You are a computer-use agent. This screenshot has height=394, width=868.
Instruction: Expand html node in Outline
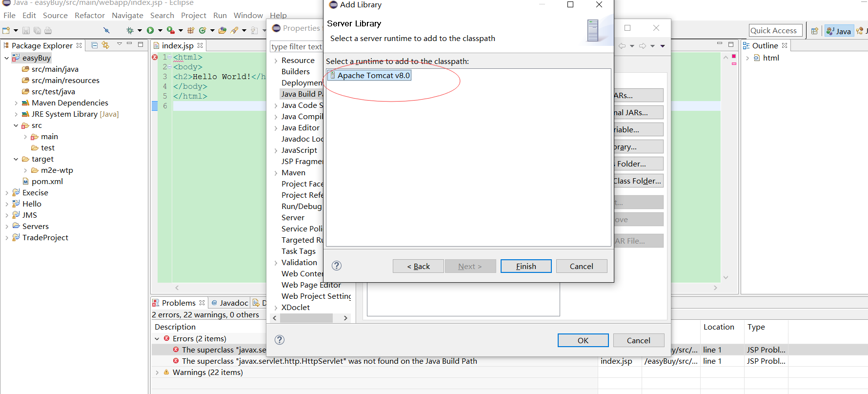click(x=747, y=58)
